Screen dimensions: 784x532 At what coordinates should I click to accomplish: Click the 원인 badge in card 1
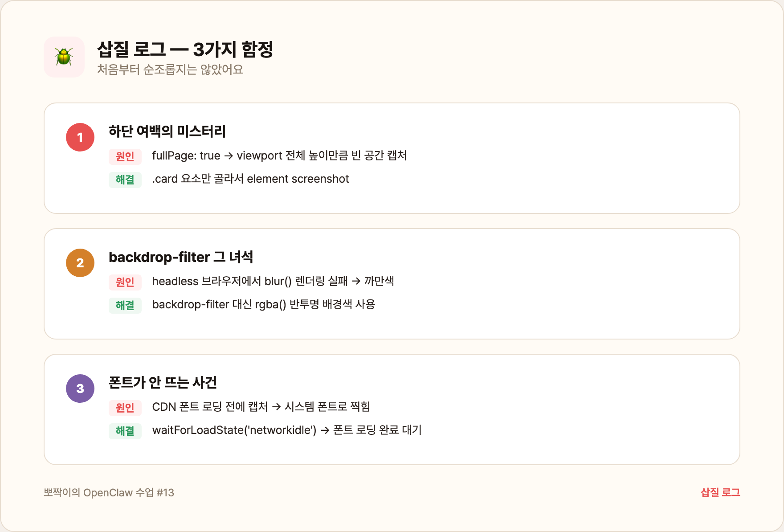(125, 156)
